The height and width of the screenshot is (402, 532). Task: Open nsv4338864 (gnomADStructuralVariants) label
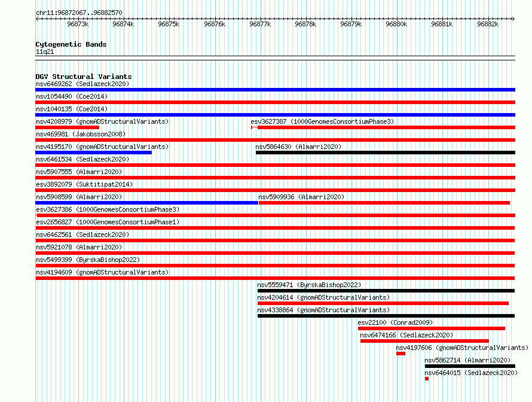323,310
